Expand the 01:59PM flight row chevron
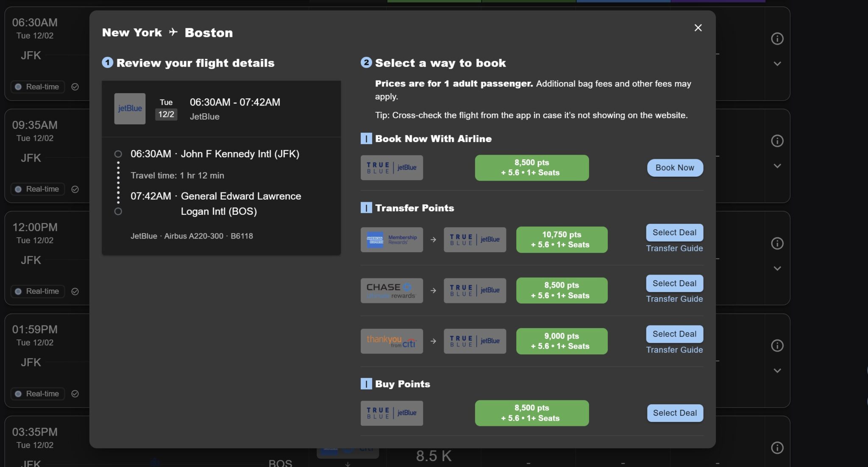The height and width of the screenshot is (467, 868). click(777, 371)
